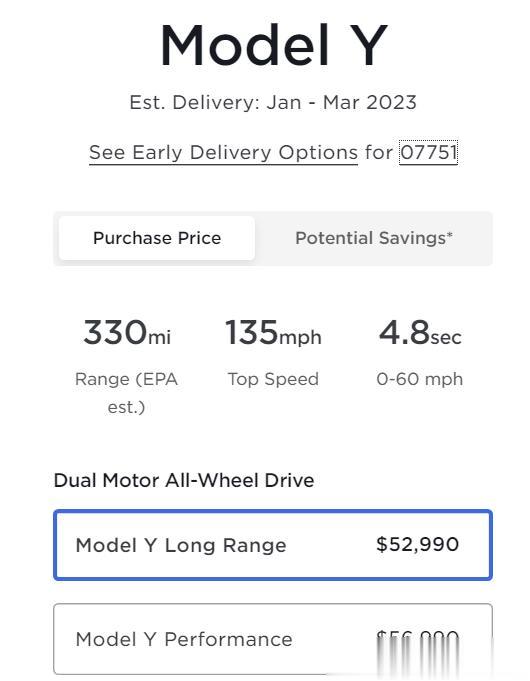The height and width of the screenshot is (681, 530).
Task: Open the See Early Delivery Options link
Action: pyautogui.click(x=223, y=153)
